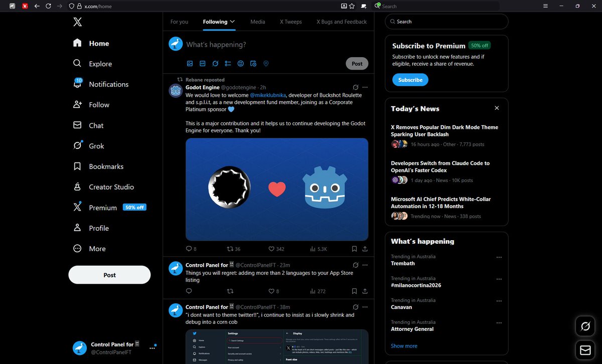View analytics on the Godot Engine post
Viewport: 602px width, 364px height.
click(x=312, y=249)
